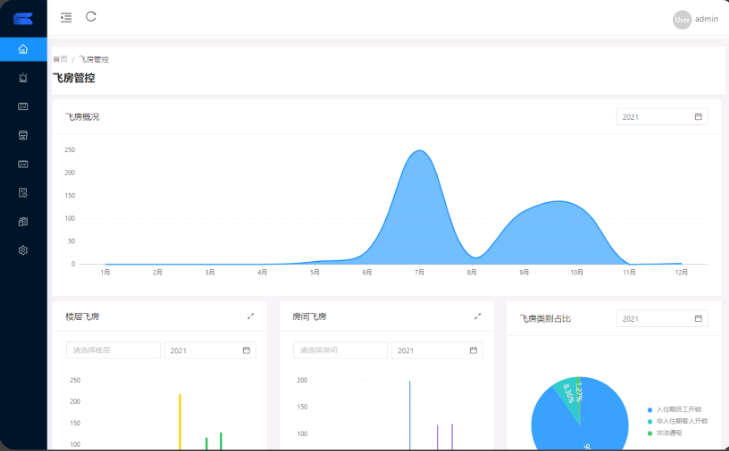This screenshot has width=729, height=451.
Task: Click the 首页 breadcrumb link
Action: click(x=60, y=59)
